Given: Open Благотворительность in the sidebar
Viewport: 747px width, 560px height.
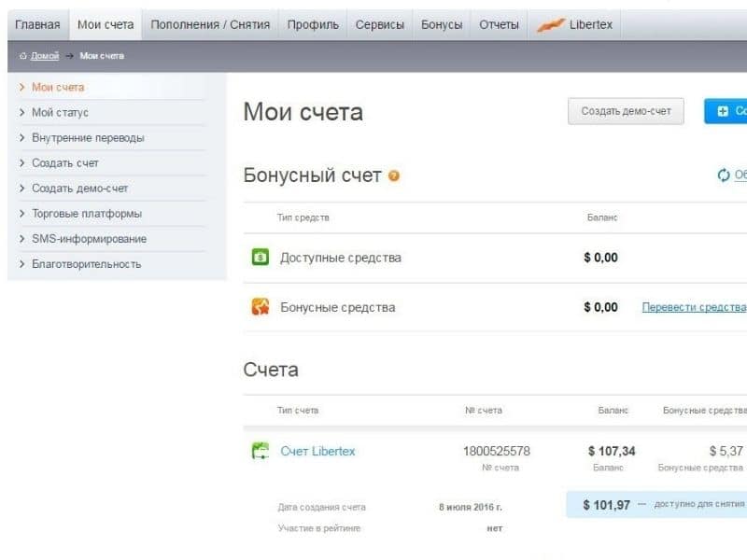Looking at the screenshot, I should 86,263.
